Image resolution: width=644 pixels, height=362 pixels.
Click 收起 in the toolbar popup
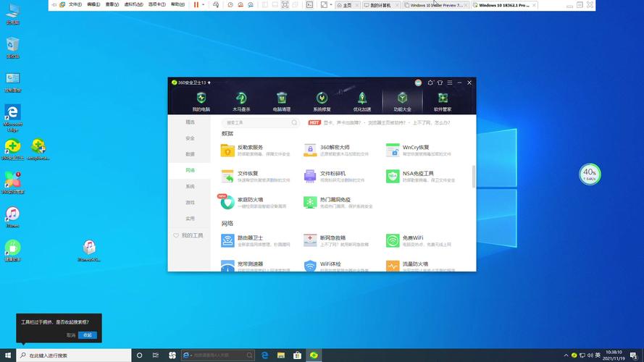[88, 335]
